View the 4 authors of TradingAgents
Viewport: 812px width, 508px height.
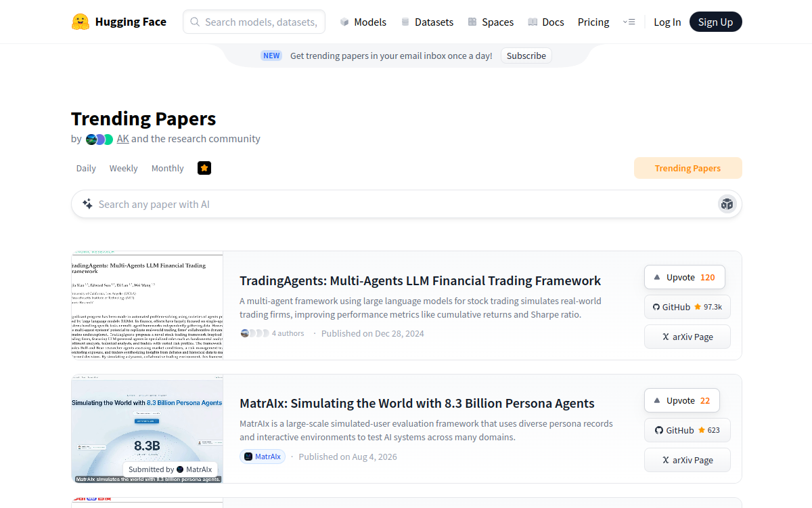point(272,333)
